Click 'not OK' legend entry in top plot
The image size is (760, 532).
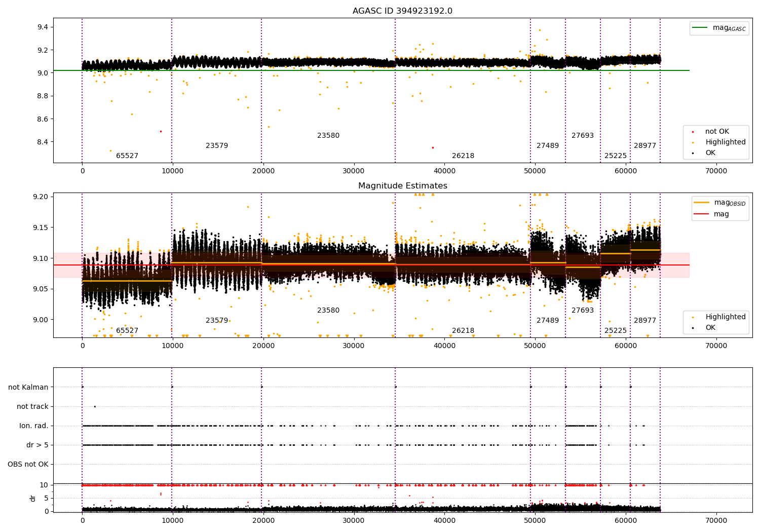click(x=717, y=132)
